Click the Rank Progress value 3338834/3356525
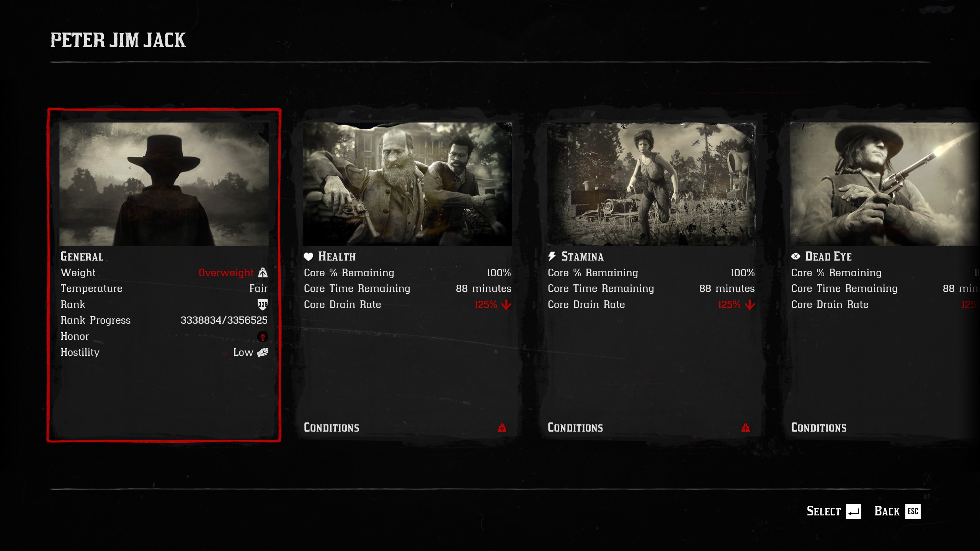 coord(224,320)
